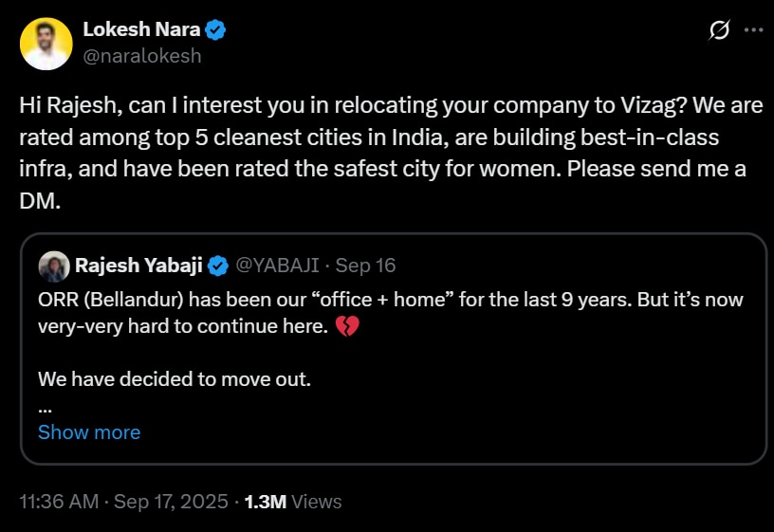
Task: Click the Grok icon on the post
Action: coord(719,30)
